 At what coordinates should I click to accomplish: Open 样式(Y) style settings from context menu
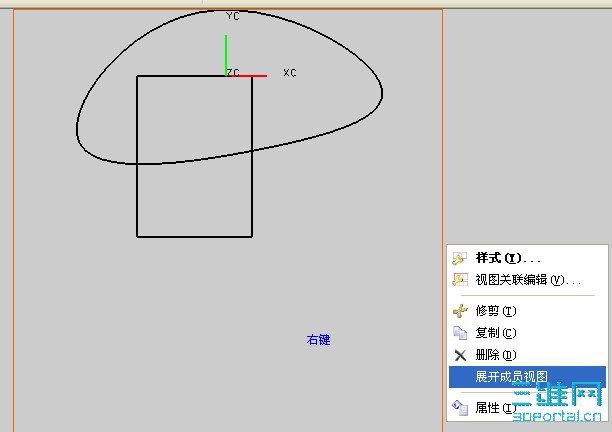(527, 258)
